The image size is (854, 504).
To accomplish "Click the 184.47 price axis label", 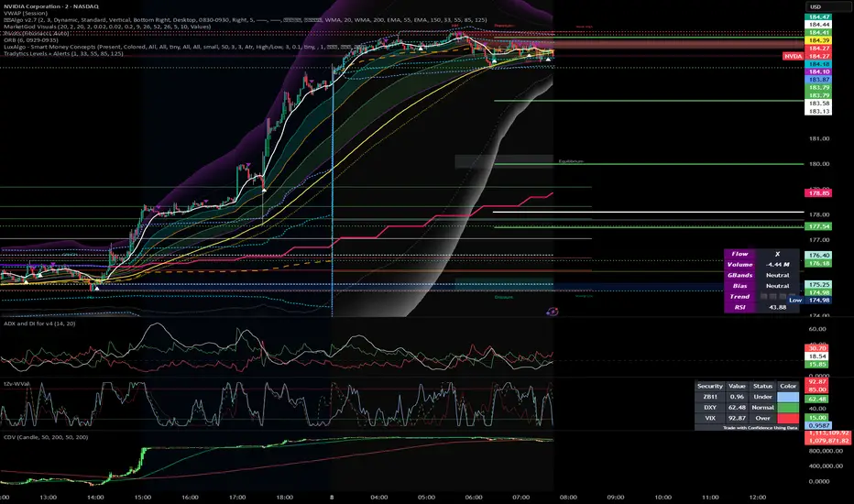I will point(818,16).
